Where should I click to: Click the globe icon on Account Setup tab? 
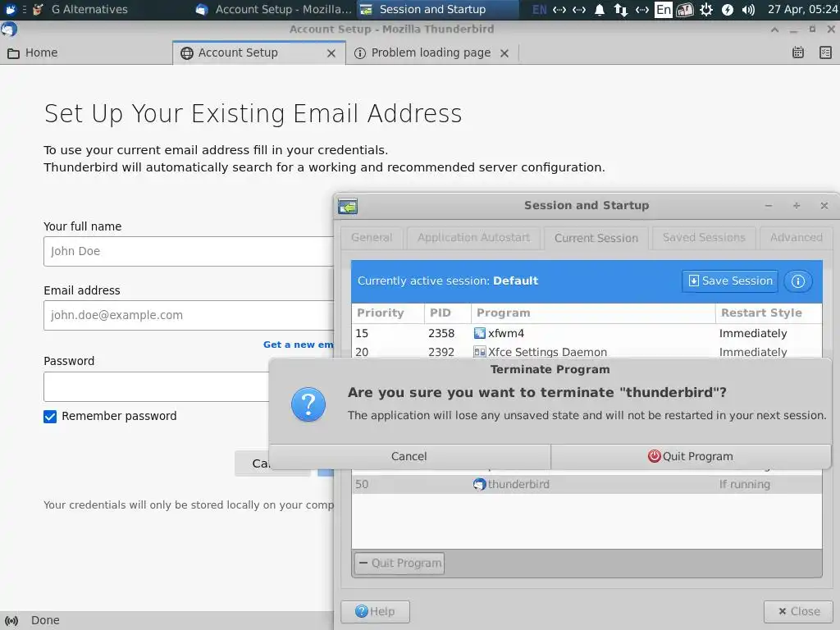click(x=186, y=53)
